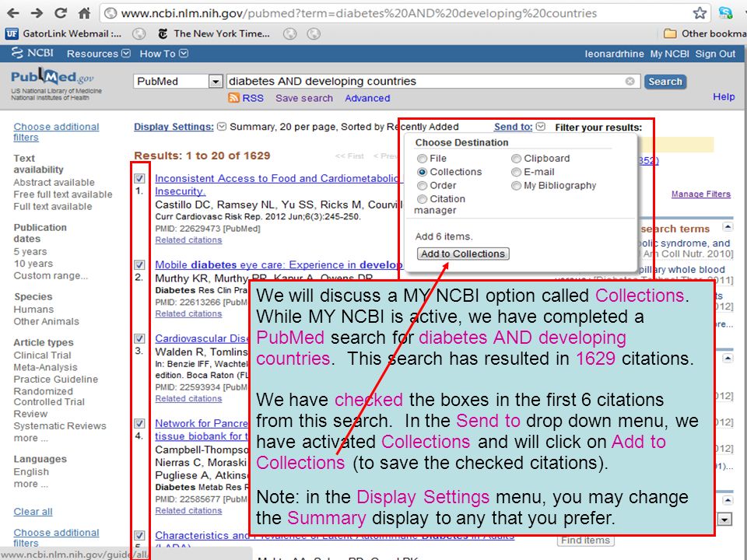Open the Help link
Screen dimensions: 747x560
tap(724, 96)
